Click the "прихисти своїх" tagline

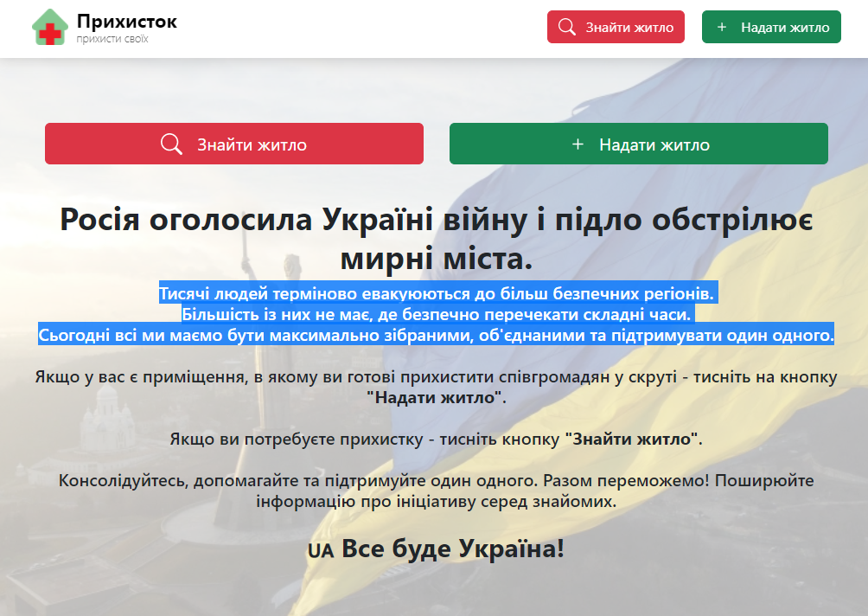(x=112, y=40)
